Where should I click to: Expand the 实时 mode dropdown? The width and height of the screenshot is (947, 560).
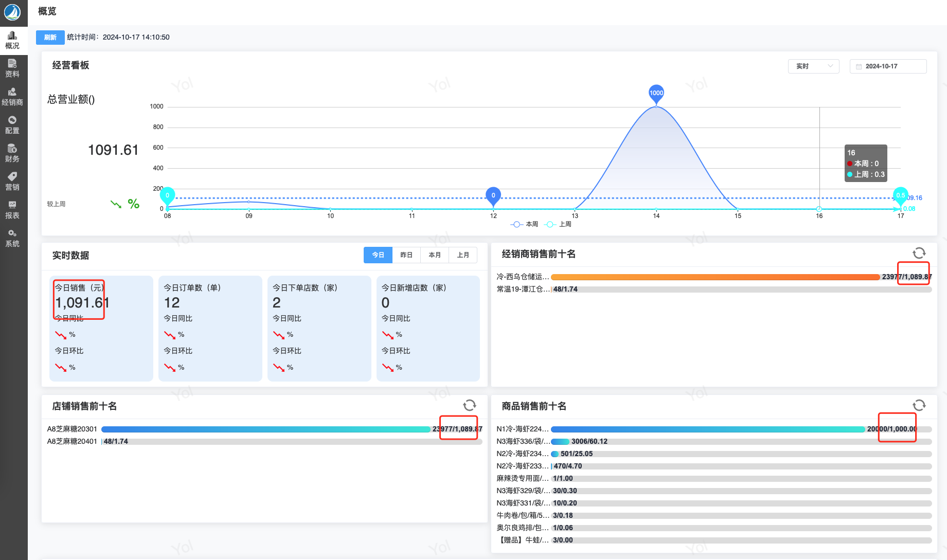[813, 66]
